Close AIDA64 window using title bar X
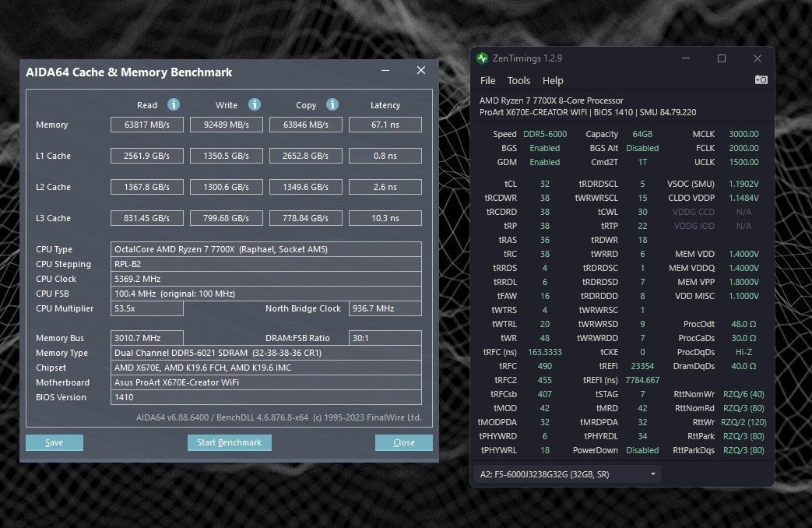Viewport: 812px width, 528px height. point(421,70)
